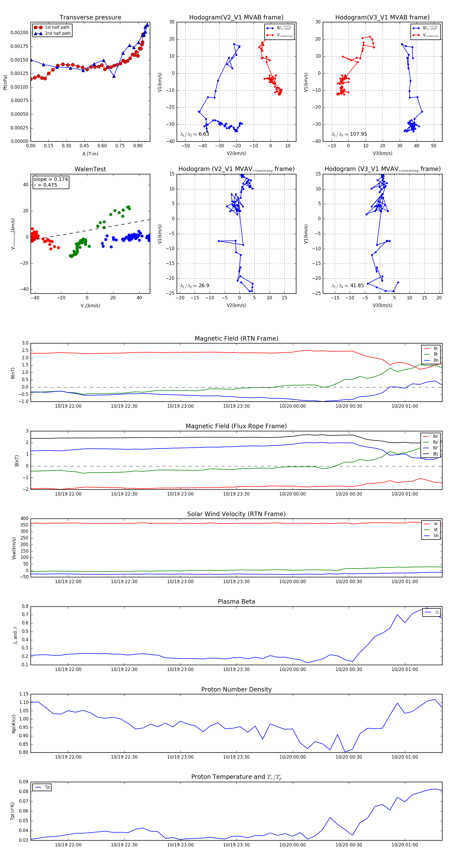
Task: Click the 'Proton Temperature and Te/Tp' title
Action: tap(236, 777)
